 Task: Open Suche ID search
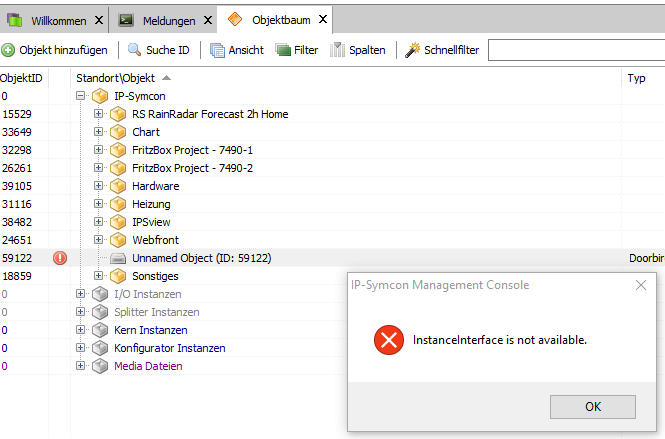pyautogui.click(x=168, y=50)
